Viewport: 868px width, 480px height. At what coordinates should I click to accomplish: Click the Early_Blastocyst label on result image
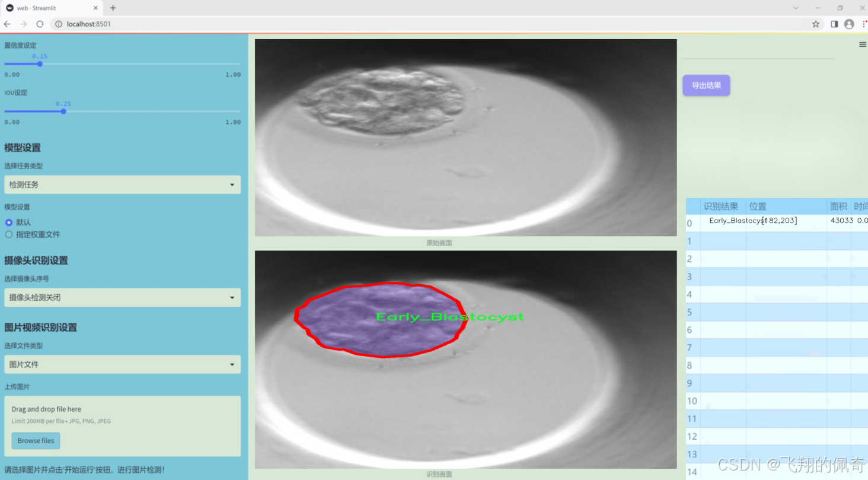point(451,317)
